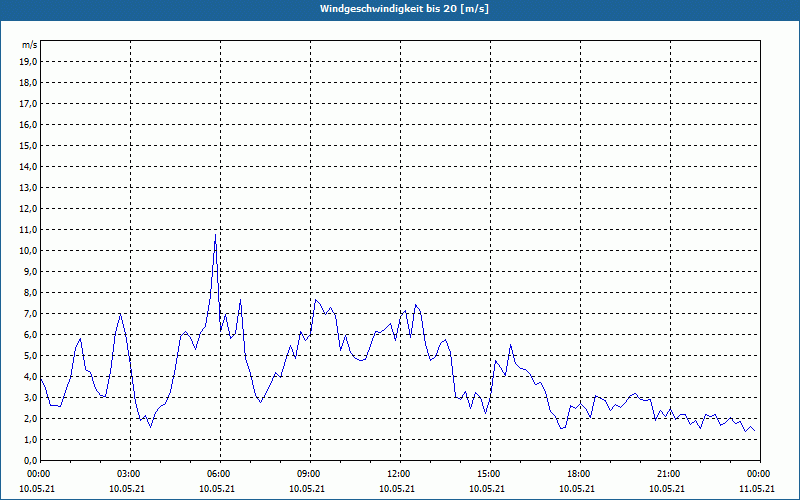Click the 5,0 y-axis label
Viewport: 800px width, 500px height.
30,356
